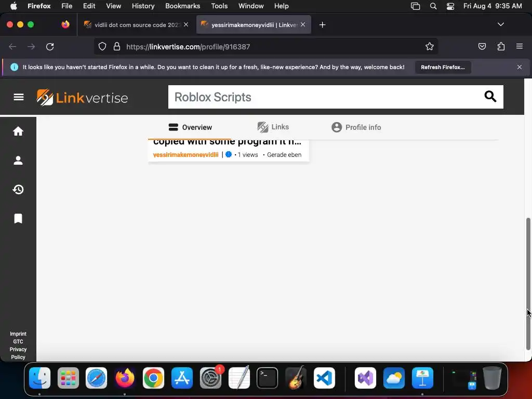Click the Linkvertise logo

coord(82,97)
